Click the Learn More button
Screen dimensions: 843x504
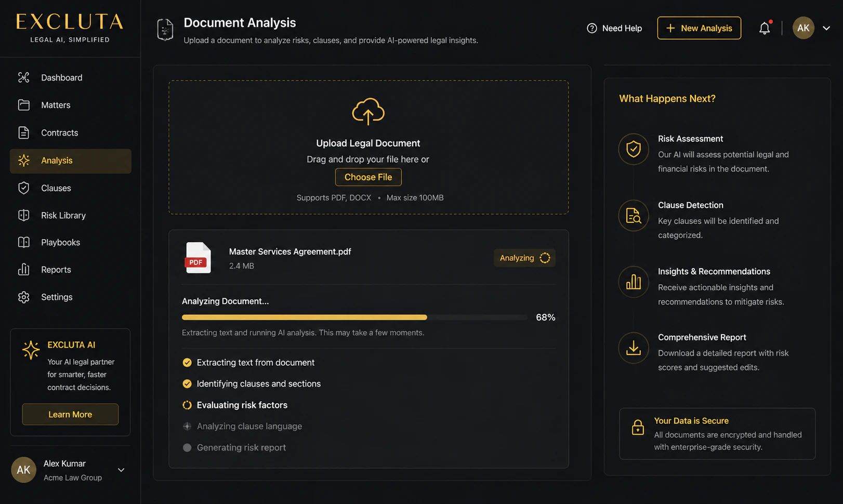70,415
